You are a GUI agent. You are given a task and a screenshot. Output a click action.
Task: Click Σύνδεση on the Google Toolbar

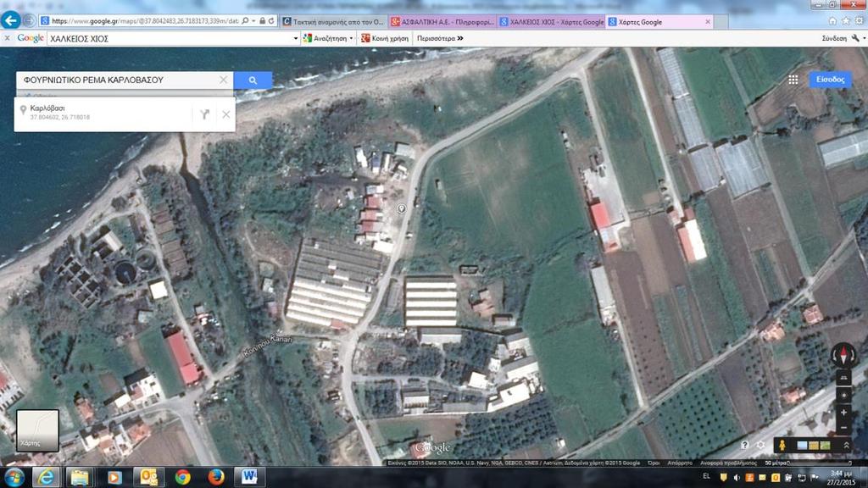click(834, 38)
